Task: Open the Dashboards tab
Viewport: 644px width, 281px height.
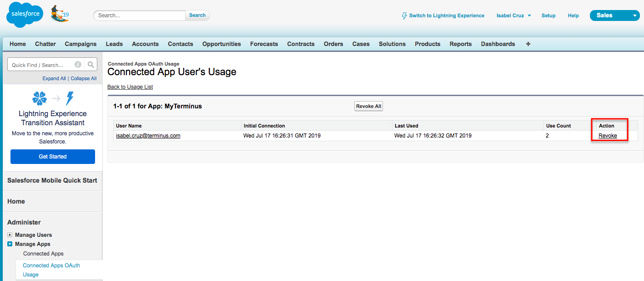Action: [x=498, y=44]
